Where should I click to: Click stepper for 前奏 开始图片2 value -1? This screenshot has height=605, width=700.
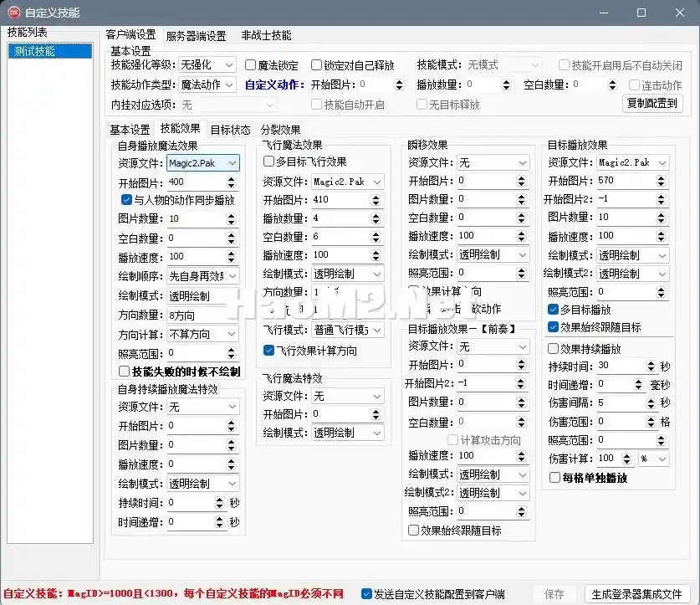pyautogui.click(x=520, y=383)
